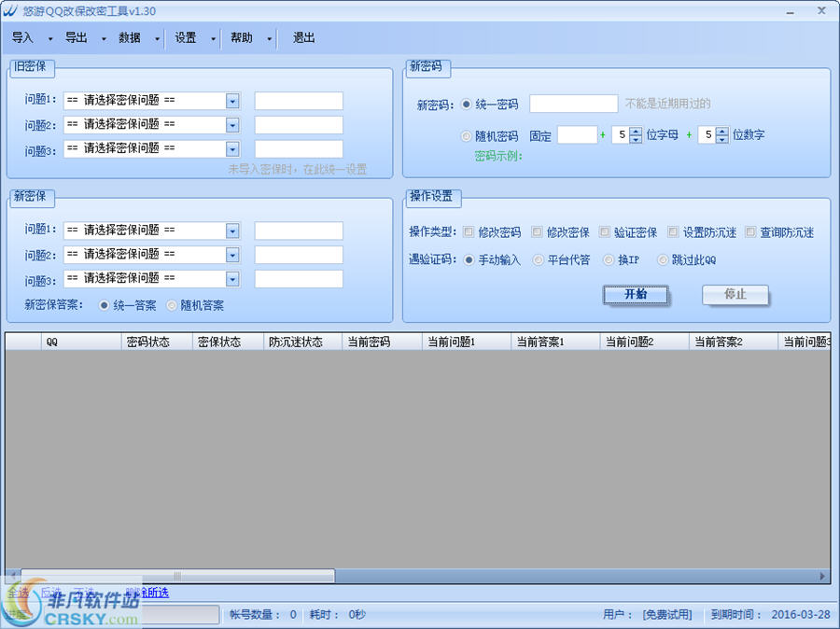Select 手动输入 captcha option

click(x=469, y=259)
